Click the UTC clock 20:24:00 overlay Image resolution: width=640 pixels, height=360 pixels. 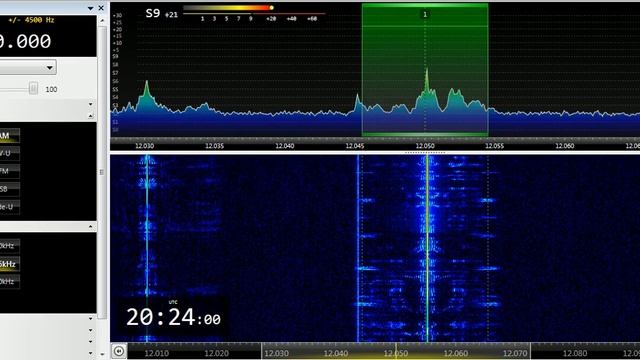[173, 316]
